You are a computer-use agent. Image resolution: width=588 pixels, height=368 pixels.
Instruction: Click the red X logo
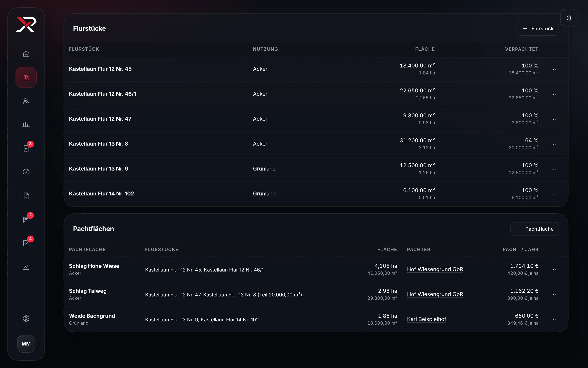[x=26, y=24]
